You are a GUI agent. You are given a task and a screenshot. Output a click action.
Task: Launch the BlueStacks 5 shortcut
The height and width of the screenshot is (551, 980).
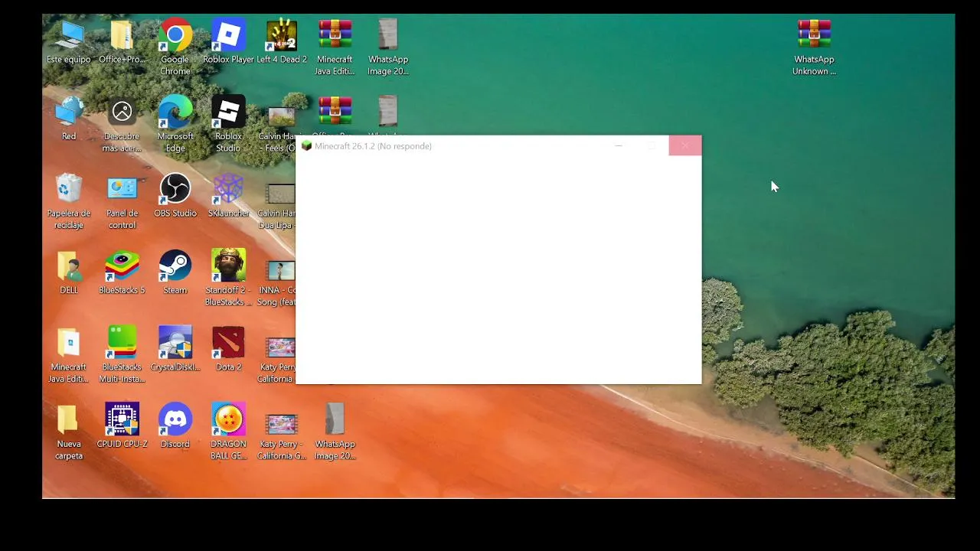pyautogui.click(x=122, y=273)
